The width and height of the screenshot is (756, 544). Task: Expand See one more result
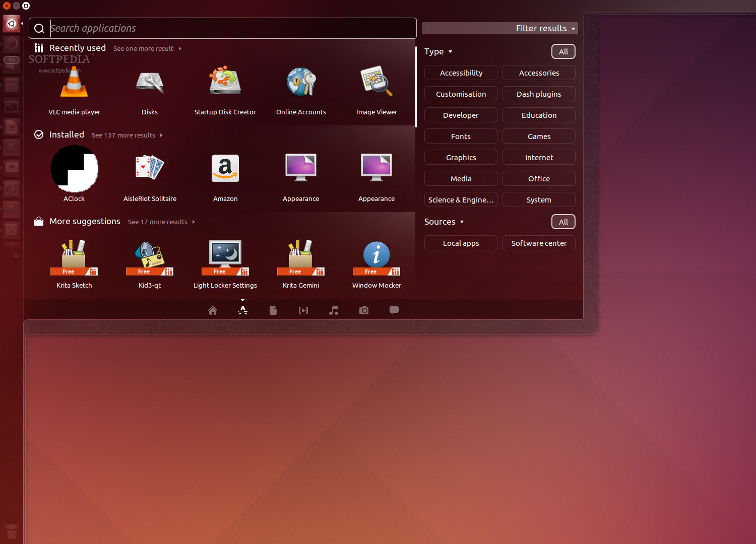tap(147, 48)
